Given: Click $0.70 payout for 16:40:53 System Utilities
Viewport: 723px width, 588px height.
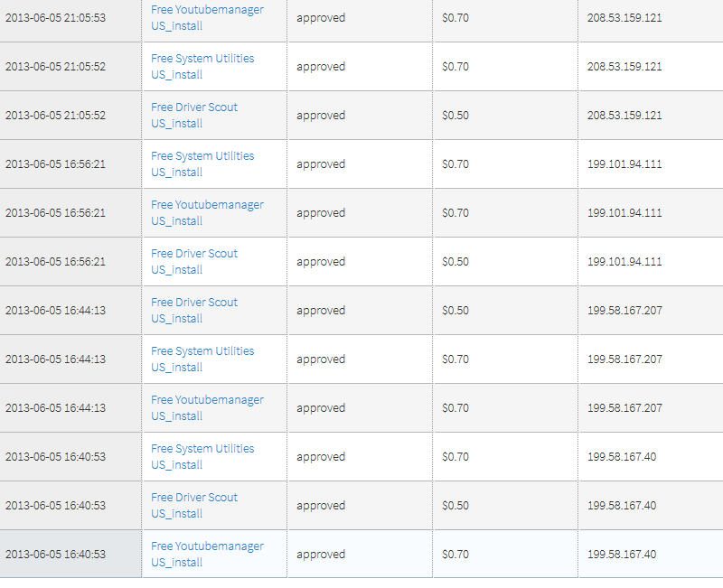Looking at the screenshot, I should (x=455, y=457).
